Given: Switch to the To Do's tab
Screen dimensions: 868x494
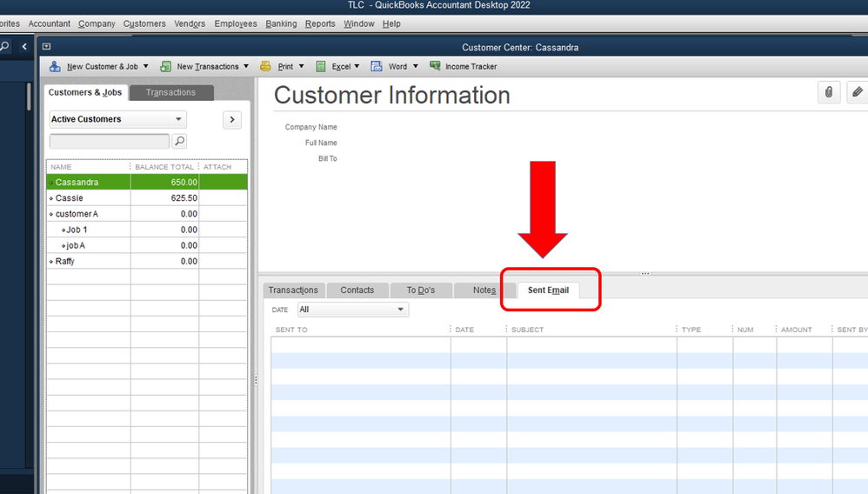Looking at the screenshot, I should (x=421, y=290).
